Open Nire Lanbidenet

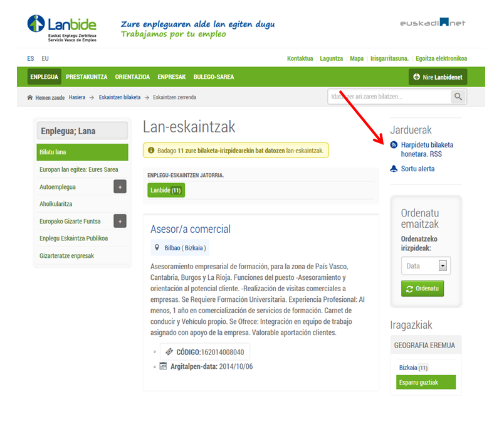(438, 77)
